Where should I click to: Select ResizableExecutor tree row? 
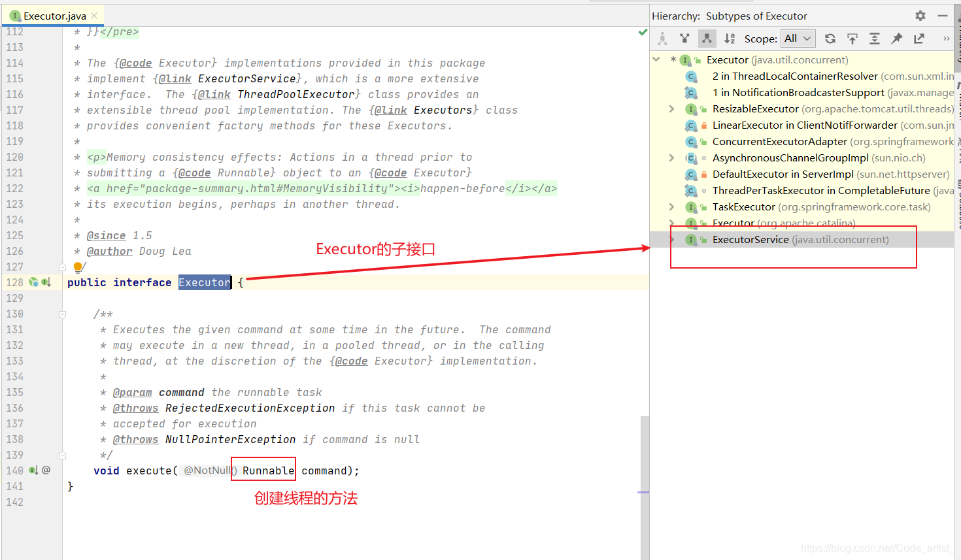[x=802, y=108]
